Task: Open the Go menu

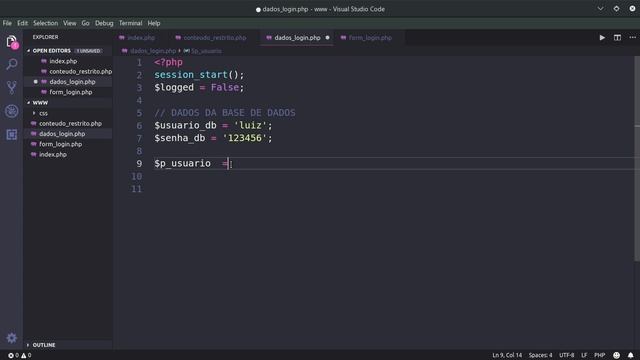Action: point(85,23)
